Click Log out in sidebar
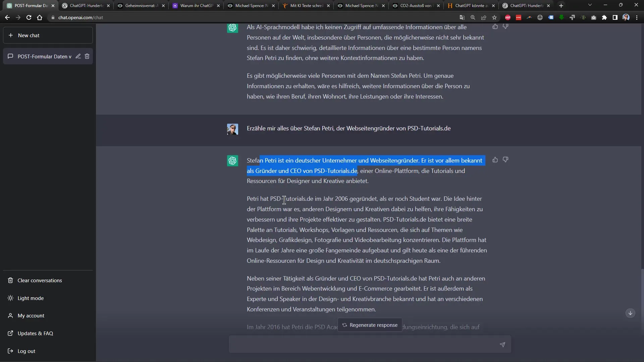This screenshot has height=362, width=644. [26, 351]
